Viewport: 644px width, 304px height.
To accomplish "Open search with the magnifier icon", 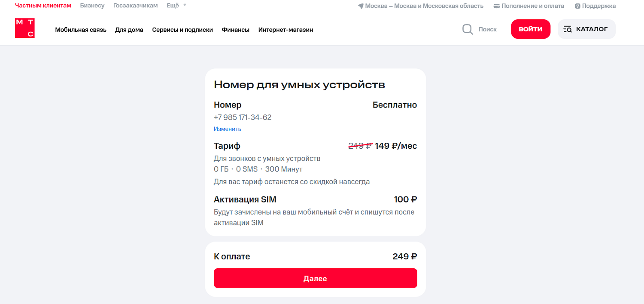I will [x=467, y=29].
